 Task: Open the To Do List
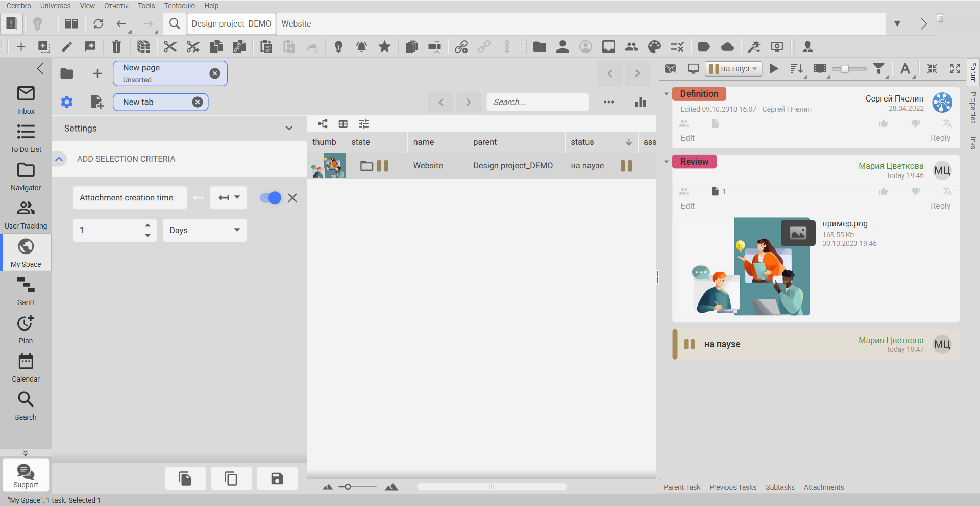[26, 138]
